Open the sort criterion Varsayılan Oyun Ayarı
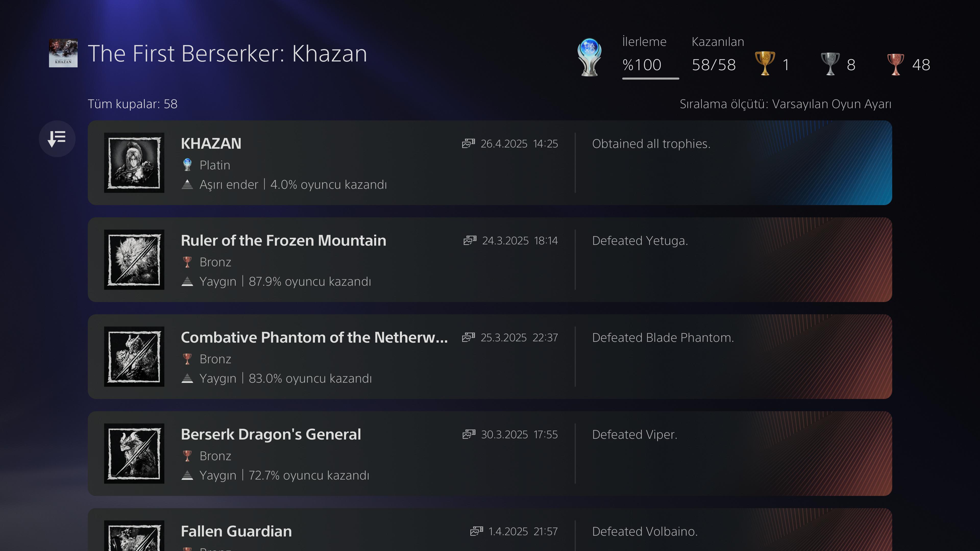Viewport: 980px width, 551px height. (x=785, y=104)
